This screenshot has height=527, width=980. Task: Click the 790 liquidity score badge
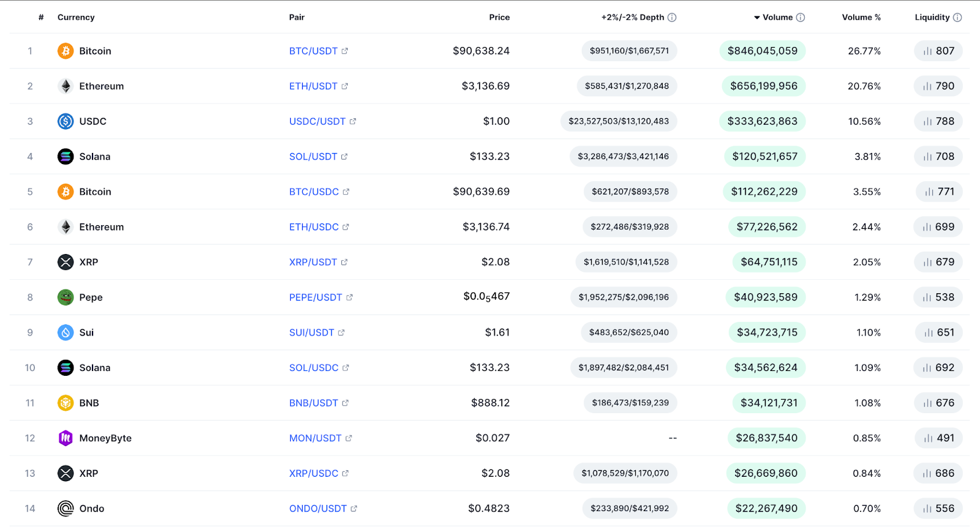938,86
